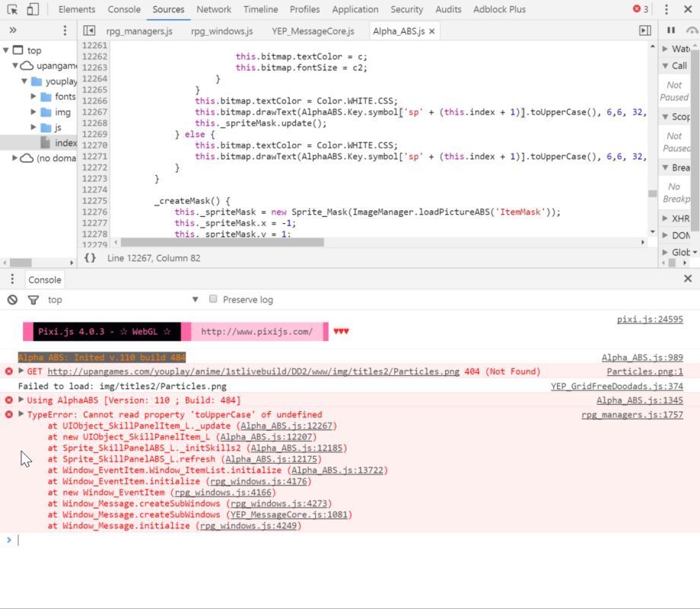Switch to the Elements panel
The width and height of the screenshot is (700, 609).
click(x=77, y=9)
